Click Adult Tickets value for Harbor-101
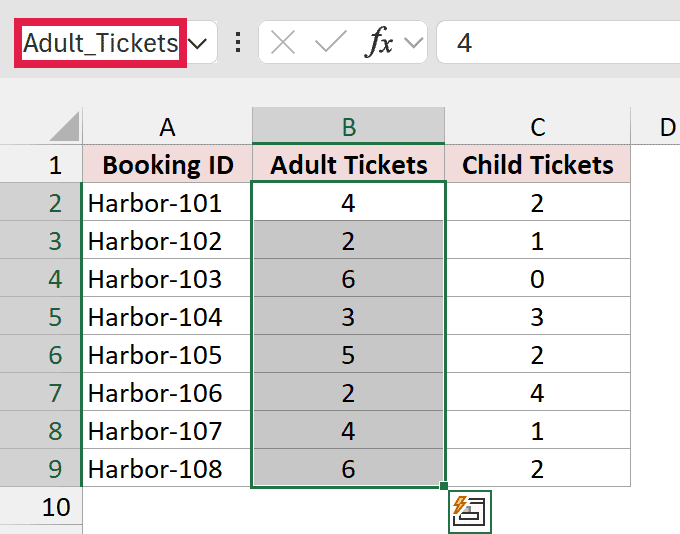 pyautogui.click(x=349, y=202)
